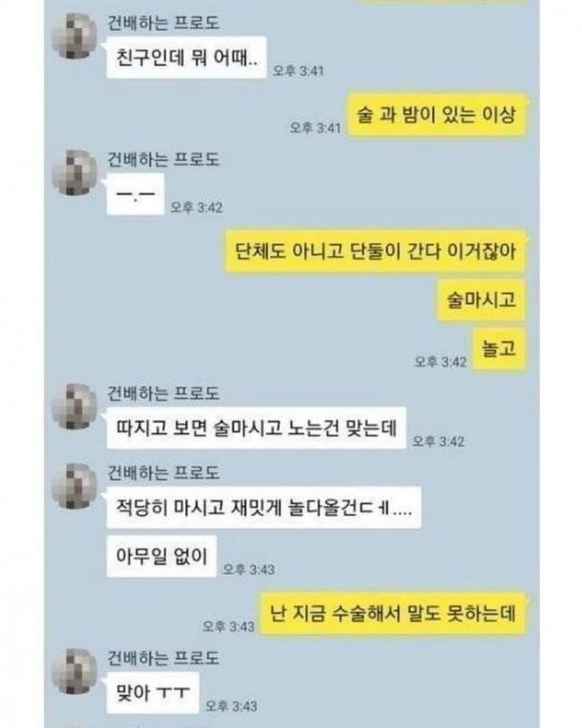Tap timestamp "오후 3:41" beside "친구인데 뭐 어때.."
This screenshot has width=582, height=728.
pyautogui.click(x=298, y=71)
